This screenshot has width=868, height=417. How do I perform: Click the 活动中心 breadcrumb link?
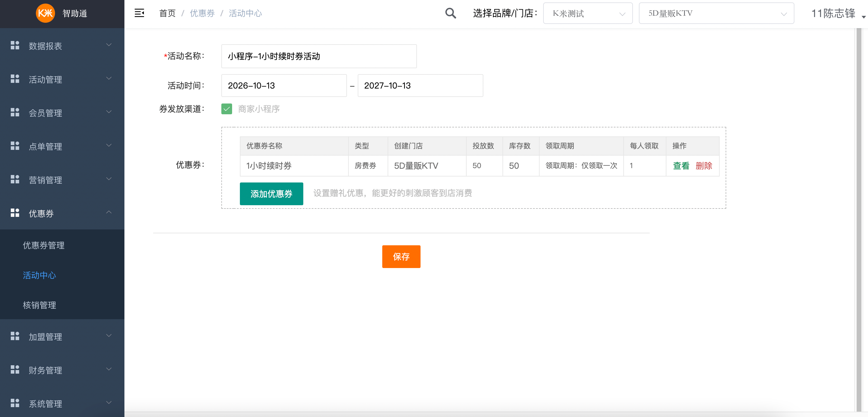(245, 13)
